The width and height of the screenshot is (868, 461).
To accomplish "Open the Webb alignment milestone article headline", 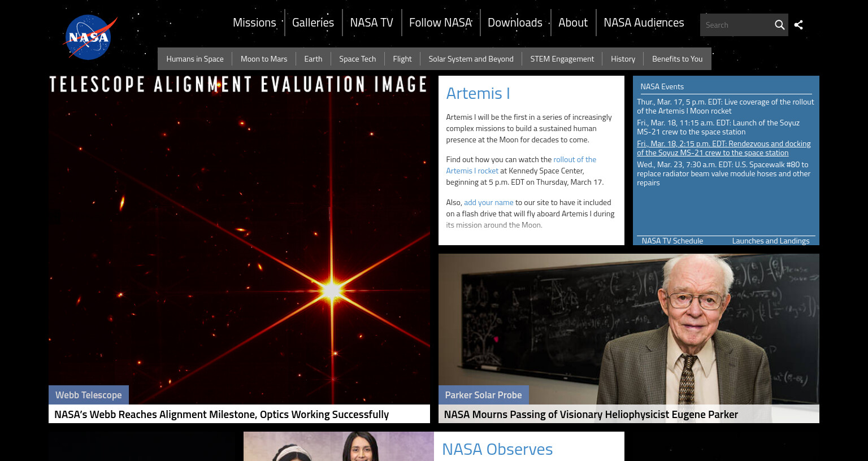I will click(222, 414).
